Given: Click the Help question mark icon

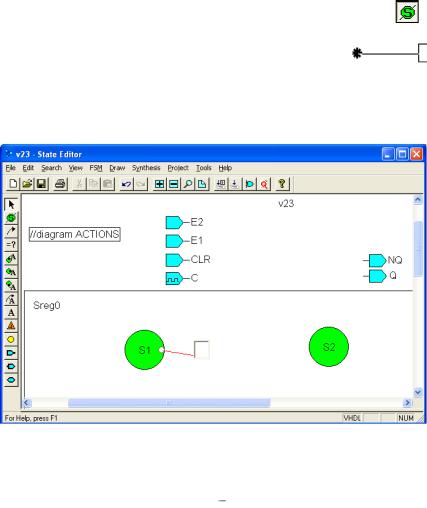Looking at the screenshot, I should tap(282, 184).
